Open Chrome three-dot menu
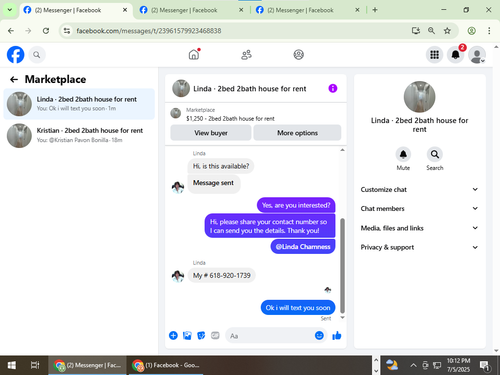Viewport: 500px width, 375px height. (489, 31)
